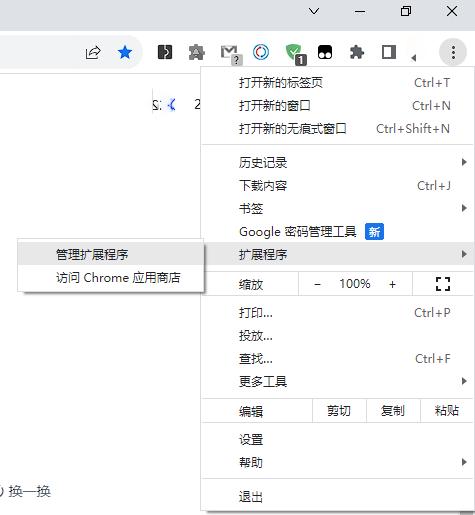Click the share page icon
Image resolution: width=475 pixels, height=515 pixels.
[93, 53]
